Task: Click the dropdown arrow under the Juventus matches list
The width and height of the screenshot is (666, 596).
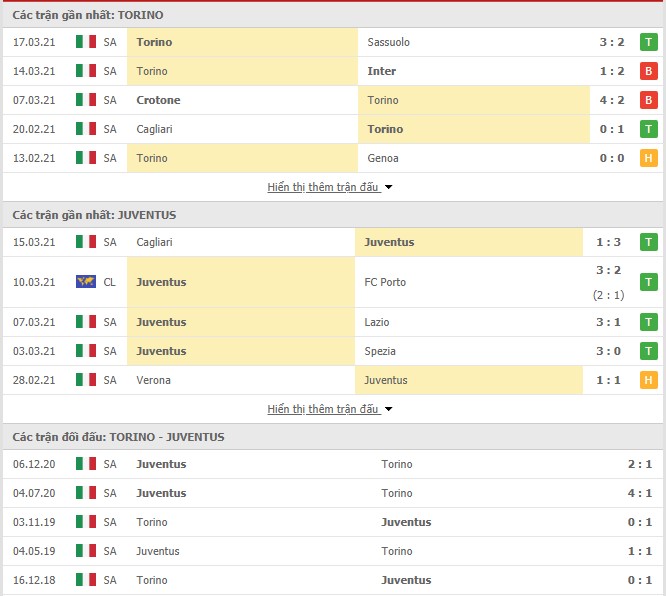Action: coord(388,410)
